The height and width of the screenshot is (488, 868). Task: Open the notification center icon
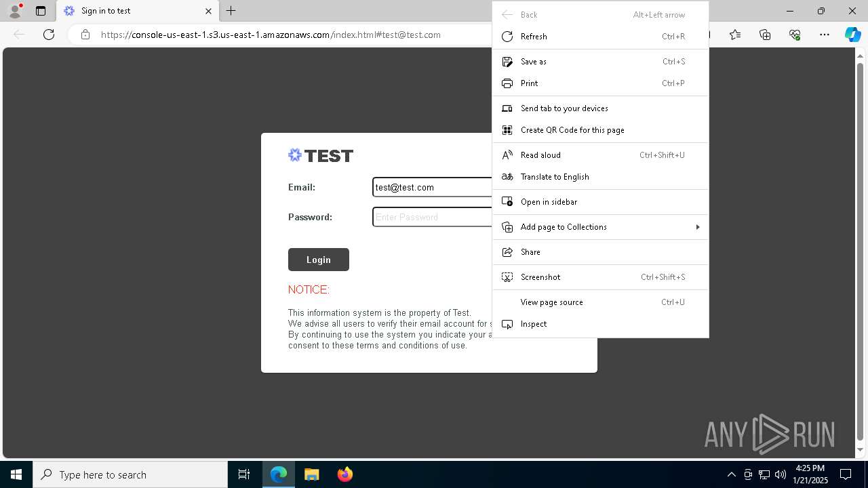tap(846, 474)
